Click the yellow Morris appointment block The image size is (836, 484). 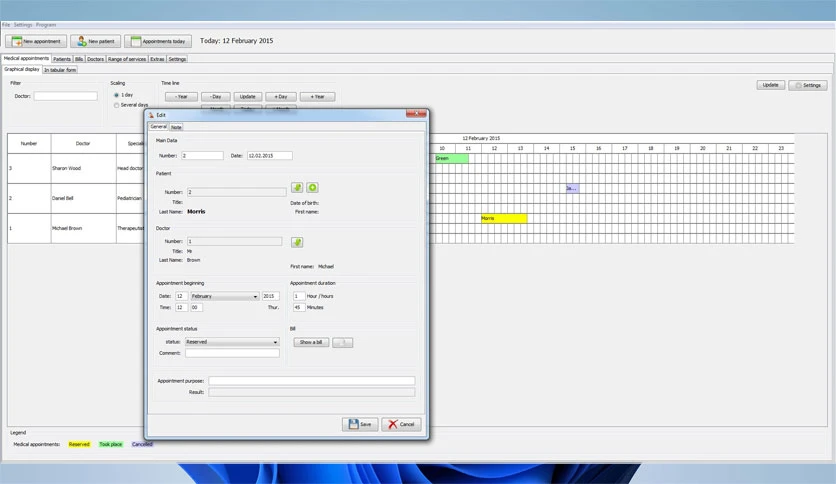(504, 219)
